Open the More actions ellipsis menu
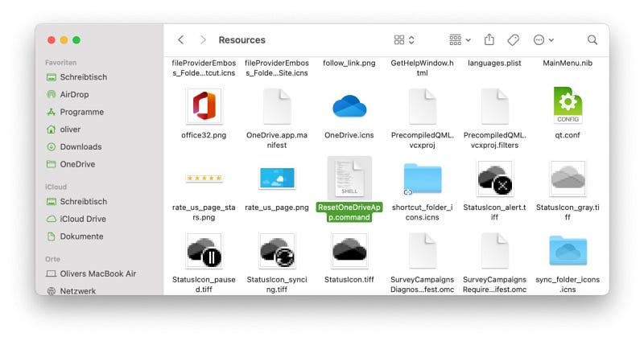 pos(543,39)
